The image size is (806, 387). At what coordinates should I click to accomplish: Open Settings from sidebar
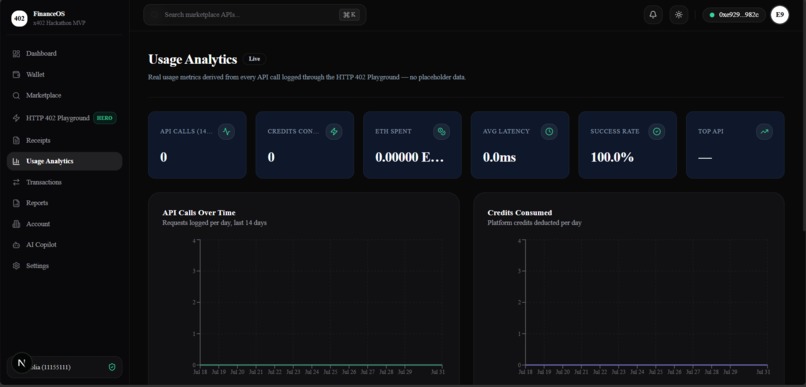[x=64, y=266]
